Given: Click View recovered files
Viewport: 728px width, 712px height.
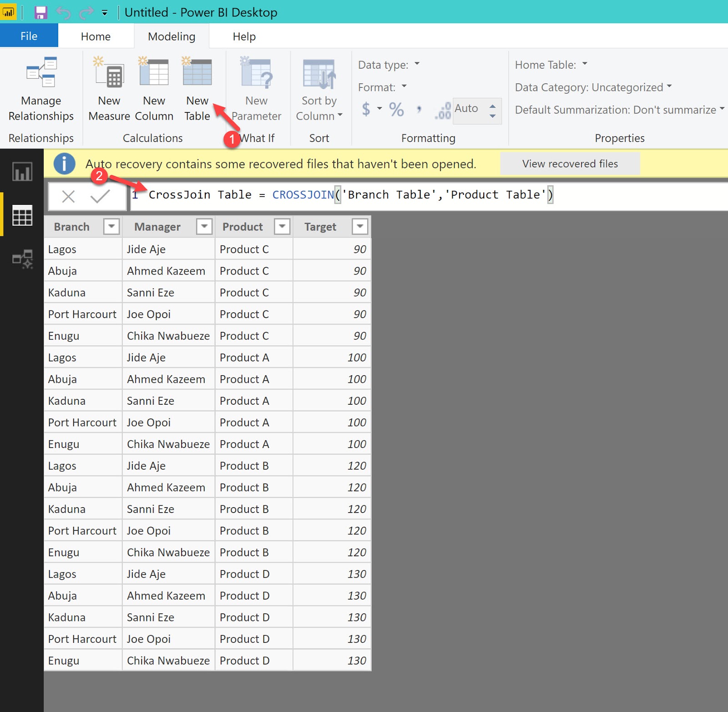Looking at the screenshot, I should (570, 163).
